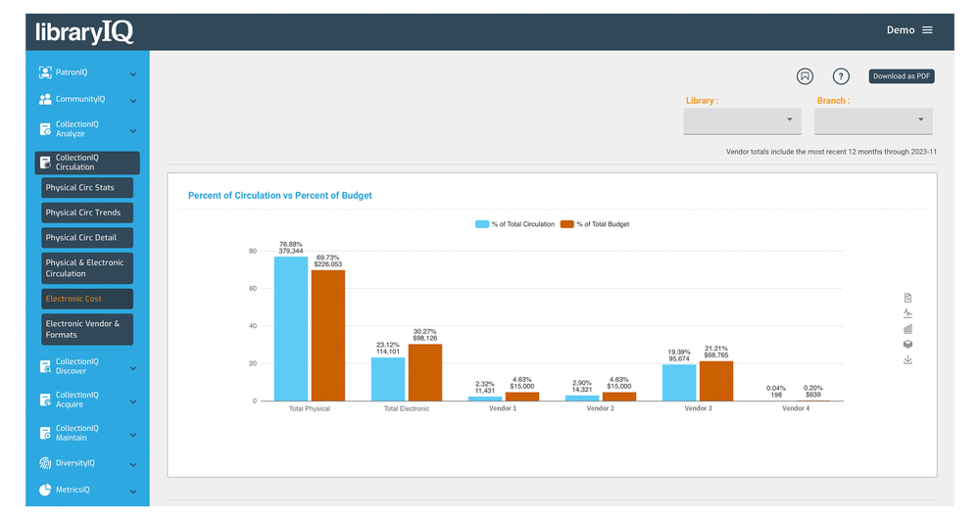Image resolution: width=980 pixels, height=520 pixels.
Task: Click the bookmark icon near Download
Action: [805, 76]
